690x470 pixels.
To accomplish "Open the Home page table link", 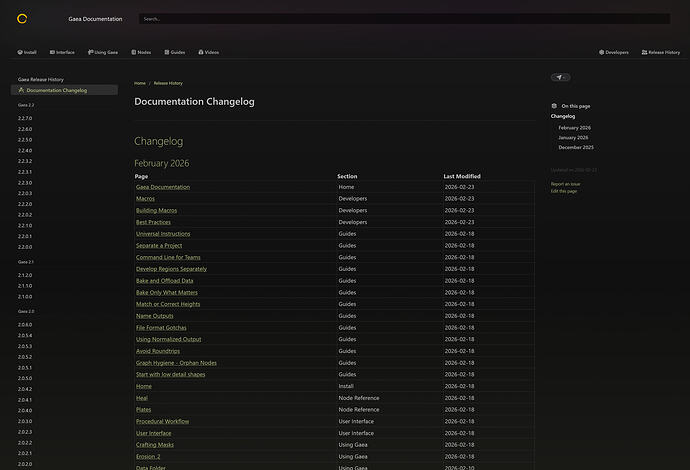I will [x=143, y=386].
